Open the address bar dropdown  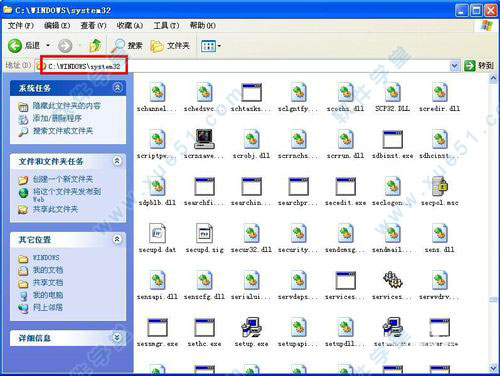454,66
